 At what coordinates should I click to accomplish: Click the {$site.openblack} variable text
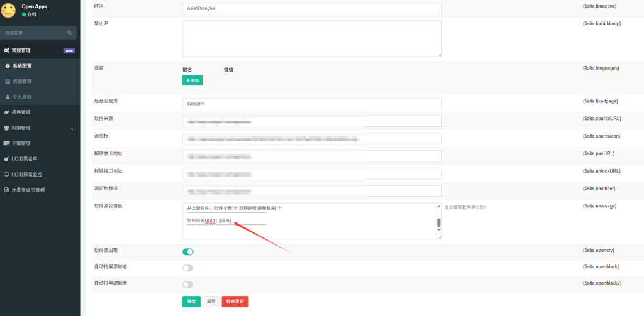601,267
